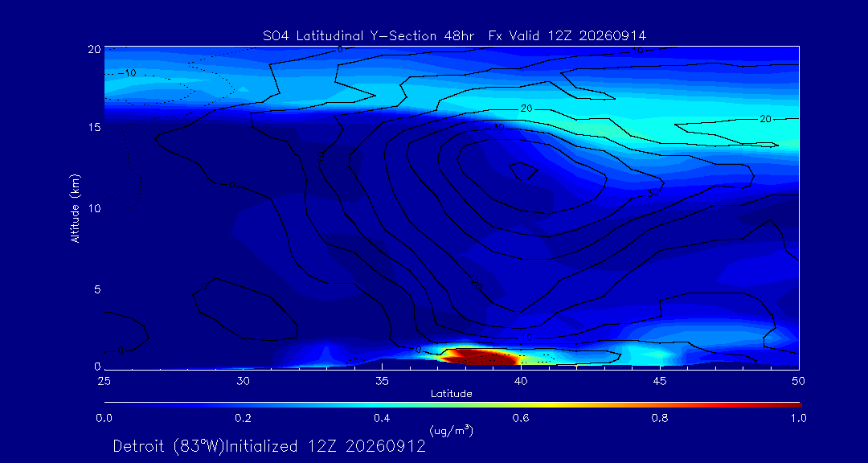The height and width of the screenshot is (463, 868).
Task: Click the 'Altitude (km)' axis label
Action: [x=74, y=207]
